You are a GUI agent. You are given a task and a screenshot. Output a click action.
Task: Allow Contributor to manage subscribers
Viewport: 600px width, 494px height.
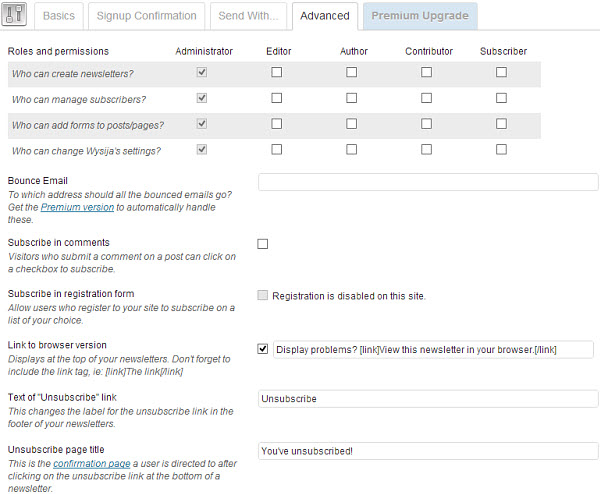427,98
